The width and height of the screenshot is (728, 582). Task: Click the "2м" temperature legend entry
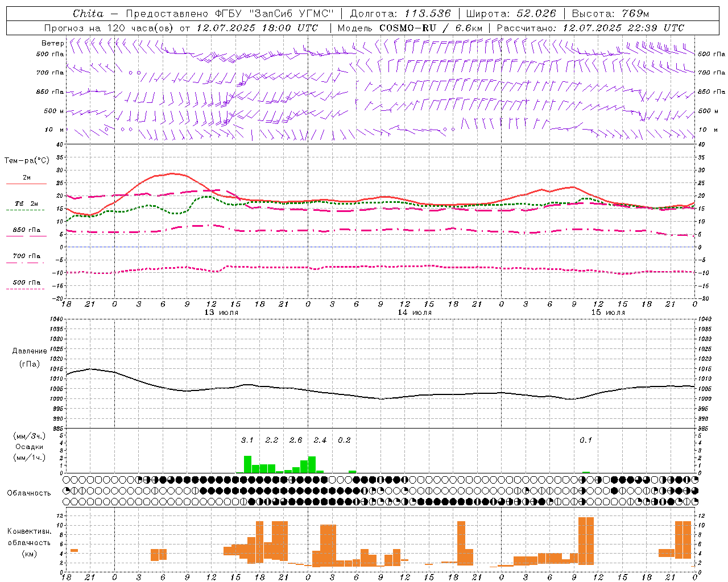click(x=27, y=177)
